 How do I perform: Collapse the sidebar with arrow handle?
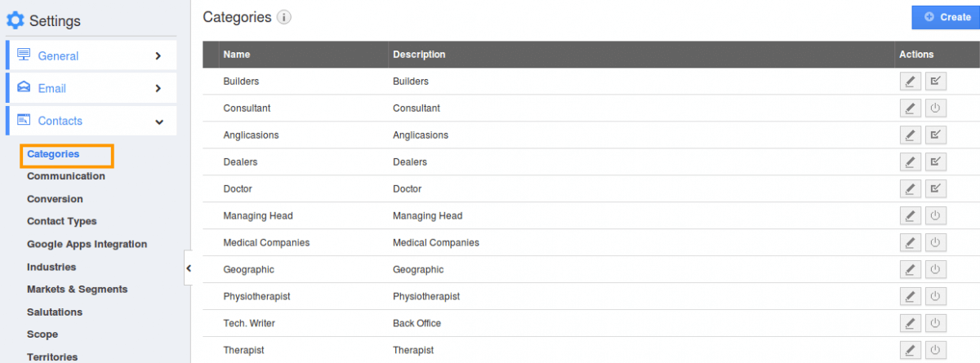pyautogui.click(x=187, y=268)
